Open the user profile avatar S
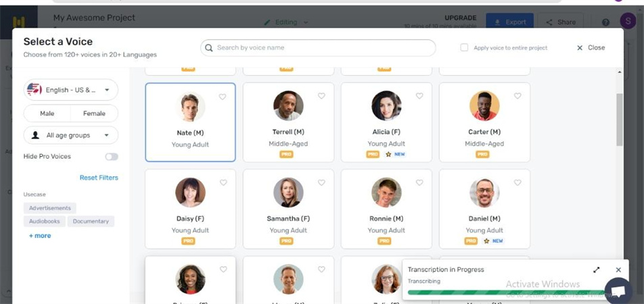Screen dimensions: 644x304 tap(628, 20)
